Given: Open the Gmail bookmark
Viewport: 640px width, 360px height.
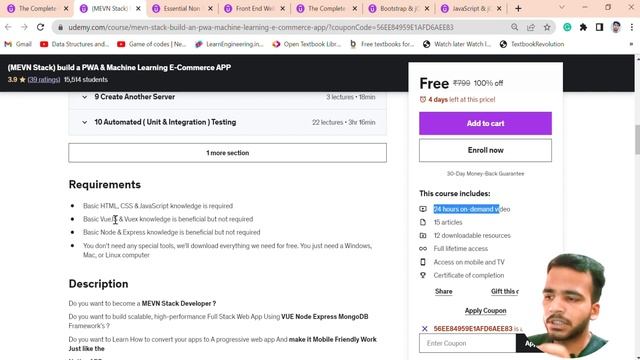Looking at the screenshot, I should point(18,44).
